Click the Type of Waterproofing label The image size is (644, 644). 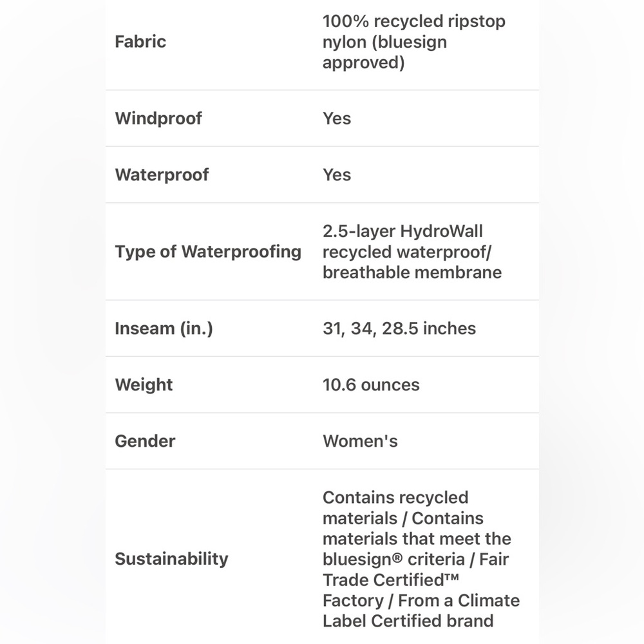point(208,251)
